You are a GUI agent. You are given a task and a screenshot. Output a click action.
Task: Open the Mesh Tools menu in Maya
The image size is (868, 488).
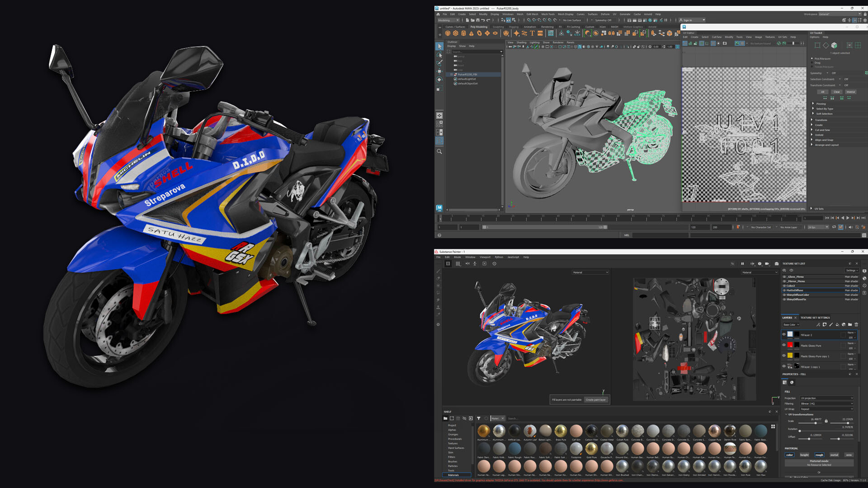(x=548, y=14)
